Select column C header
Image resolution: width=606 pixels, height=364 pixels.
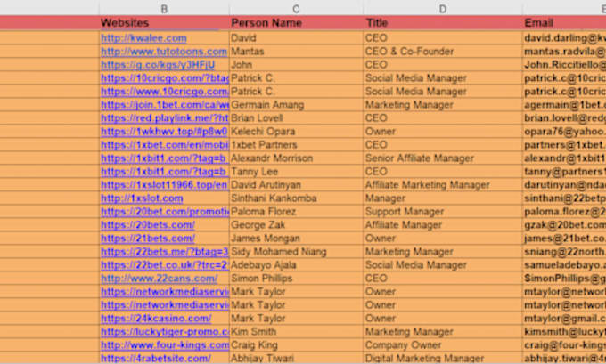tap(296, 8)
